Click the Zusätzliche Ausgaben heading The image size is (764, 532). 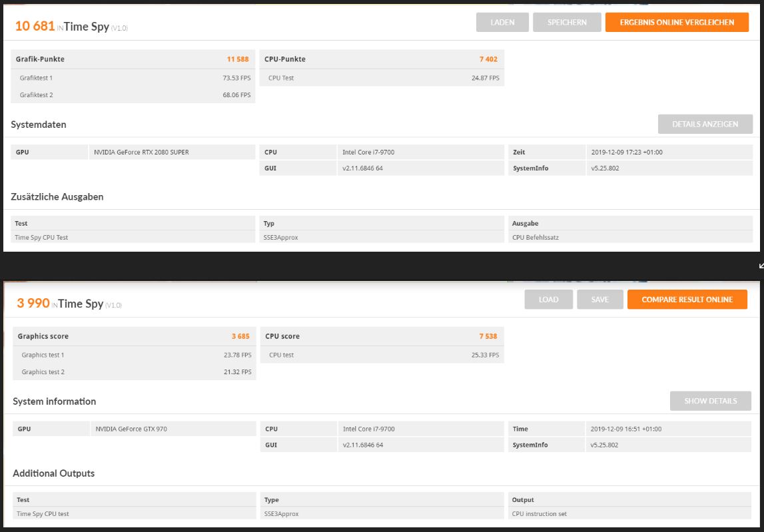tap(57, 197)
